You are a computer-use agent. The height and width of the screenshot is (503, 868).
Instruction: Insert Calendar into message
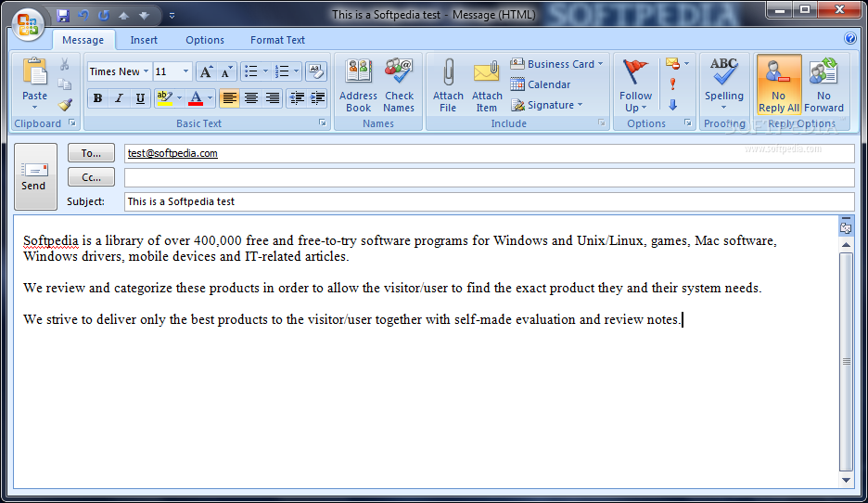coord(541,84)
